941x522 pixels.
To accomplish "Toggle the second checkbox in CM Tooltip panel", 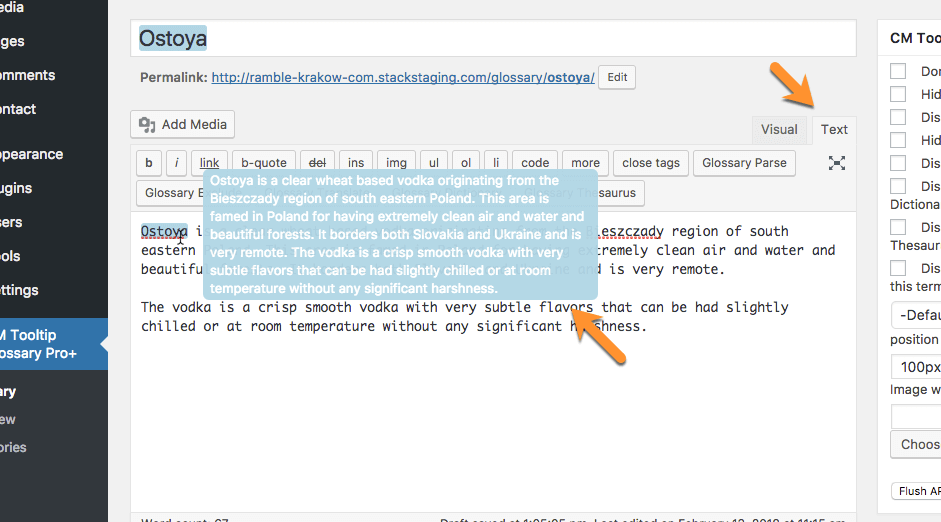I will pyautogui.click(x=898, y=94).
